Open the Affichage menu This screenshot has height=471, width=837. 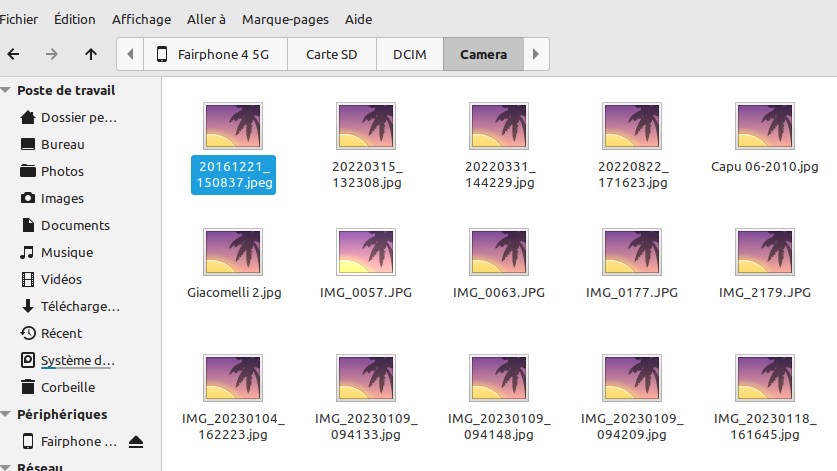141,19
